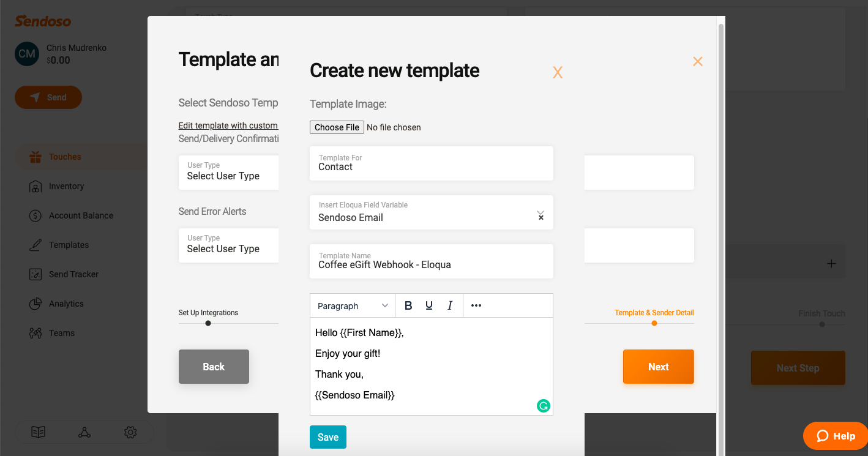The width and height of the screenshot is (868, 456).
Task: Click the integrations network icon
Action: click(84, 432)
